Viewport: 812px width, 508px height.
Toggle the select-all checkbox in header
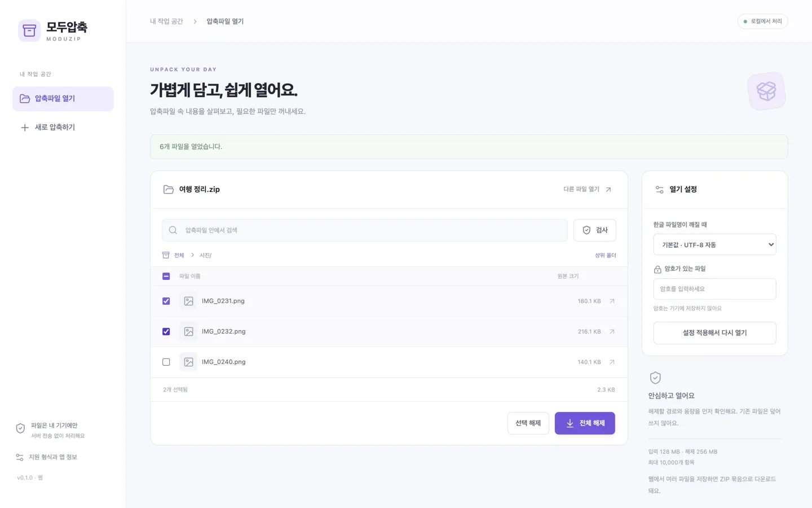pyautogui.click(x=166, y=277)
